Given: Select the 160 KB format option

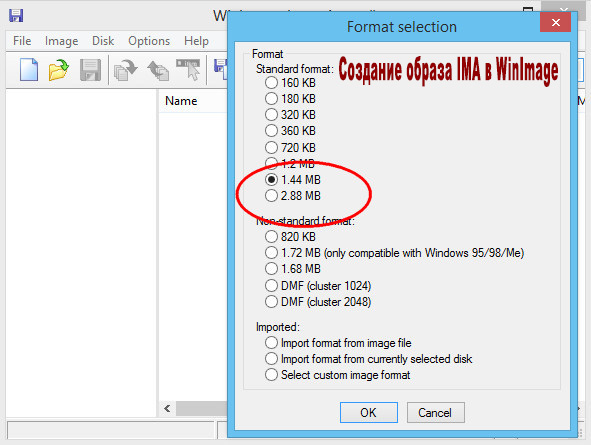Looking at the screenshot, I should 290,83.
